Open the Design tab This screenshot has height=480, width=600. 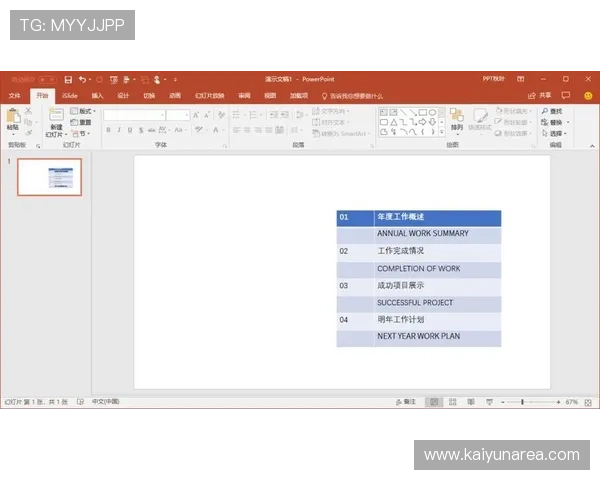[123, 96]
